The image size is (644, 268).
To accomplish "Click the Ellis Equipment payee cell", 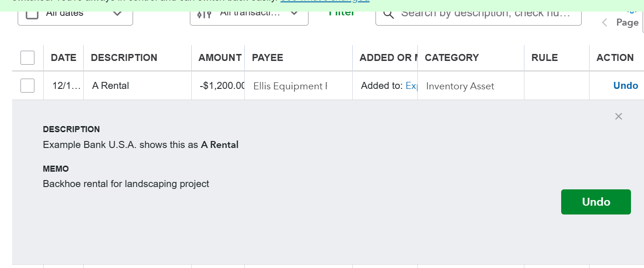I will [290, 86].
